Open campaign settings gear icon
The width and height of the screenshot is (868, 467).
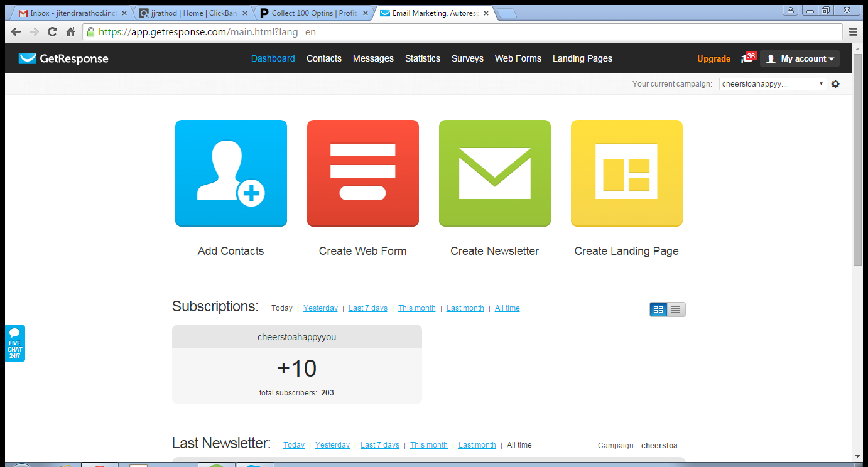(835, 84)
